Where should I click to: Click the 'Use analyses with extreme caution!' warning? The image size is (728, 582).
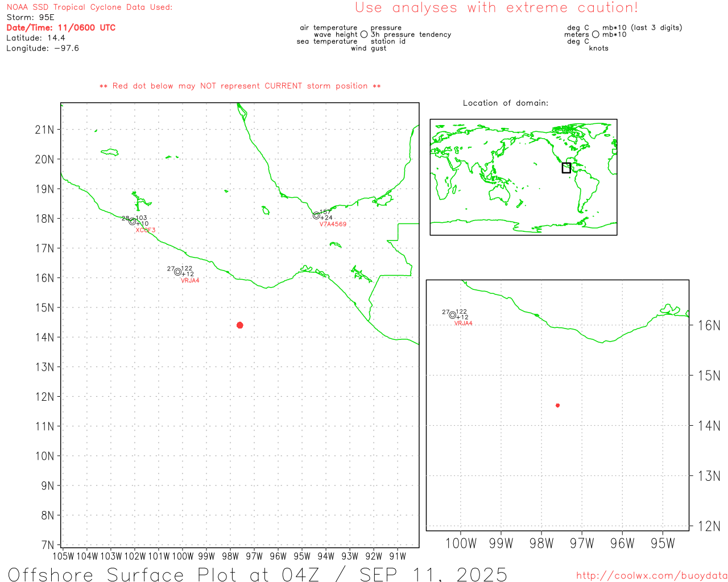click(497, 8)
